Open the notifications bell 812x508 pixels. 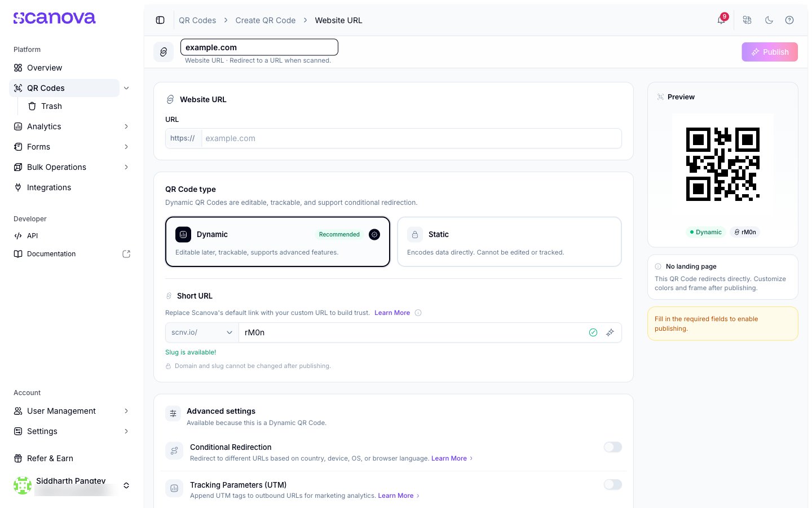tap(721, 20)
